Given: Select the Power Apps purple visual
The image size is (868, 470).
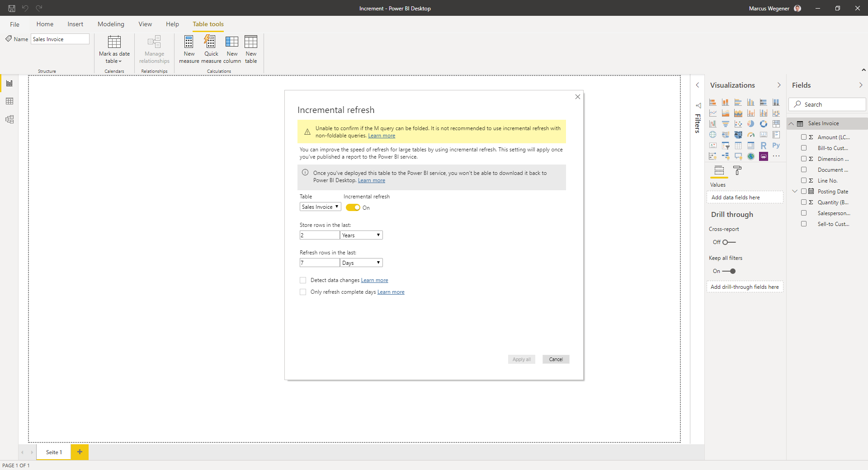Looking at the screenshot, I should click(x=764, y=156).
